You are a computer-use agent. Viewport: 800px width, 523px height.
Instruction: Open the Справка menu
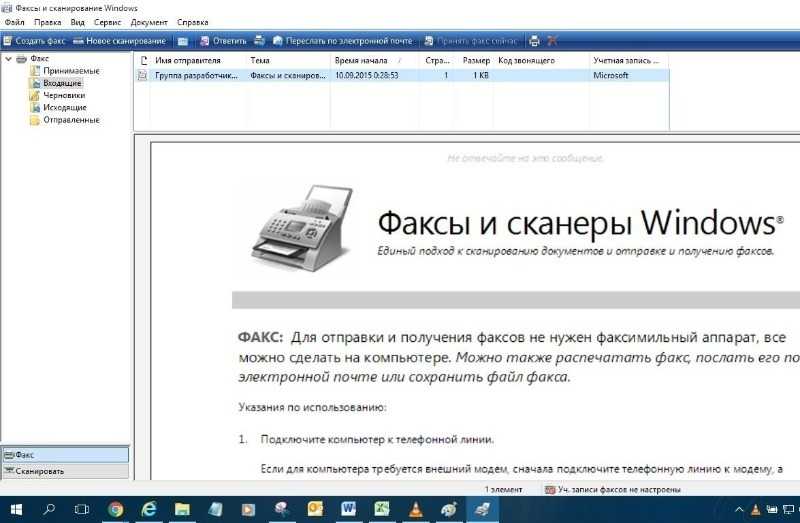[x=193, y=21]
